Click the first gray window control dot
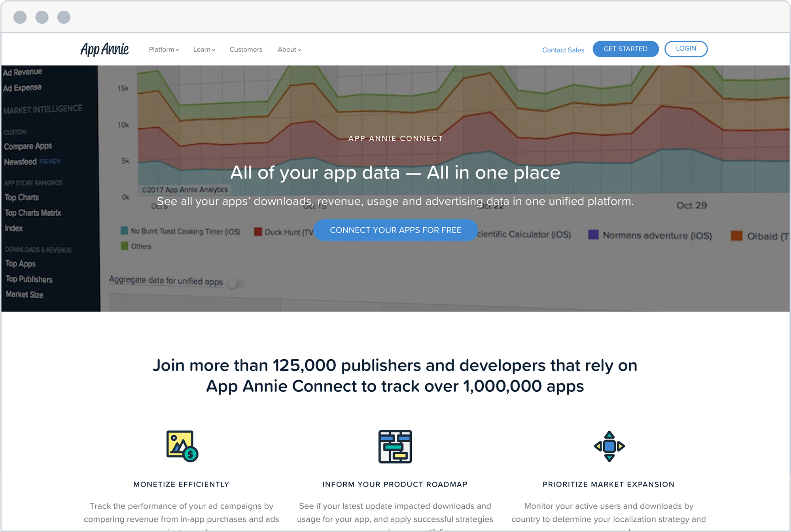 pos(20,17)
